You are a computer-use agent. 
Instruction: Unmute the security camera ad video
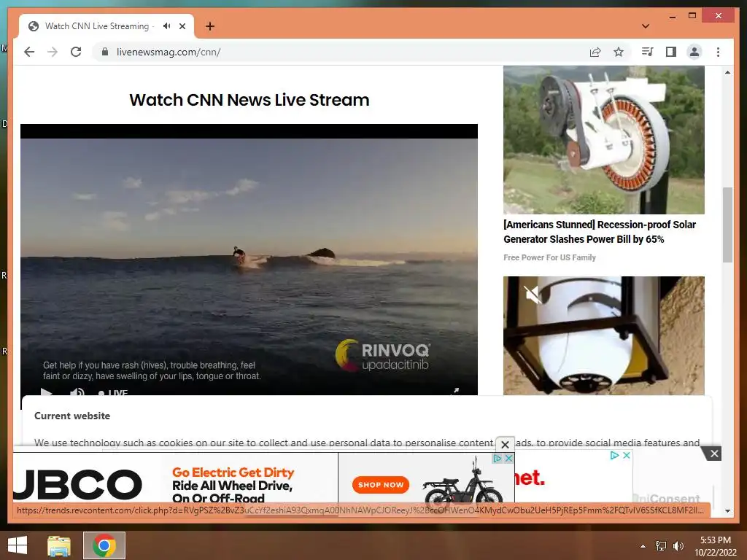533,295
